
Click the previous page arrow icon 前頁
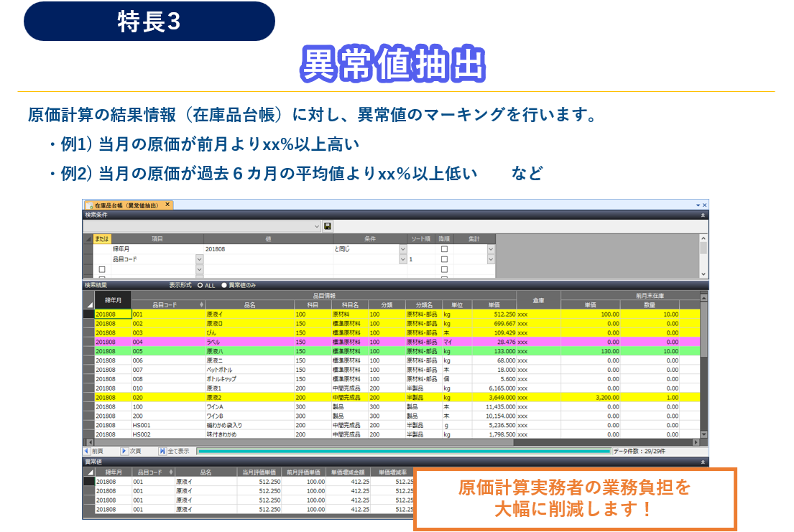coord(87,450)
